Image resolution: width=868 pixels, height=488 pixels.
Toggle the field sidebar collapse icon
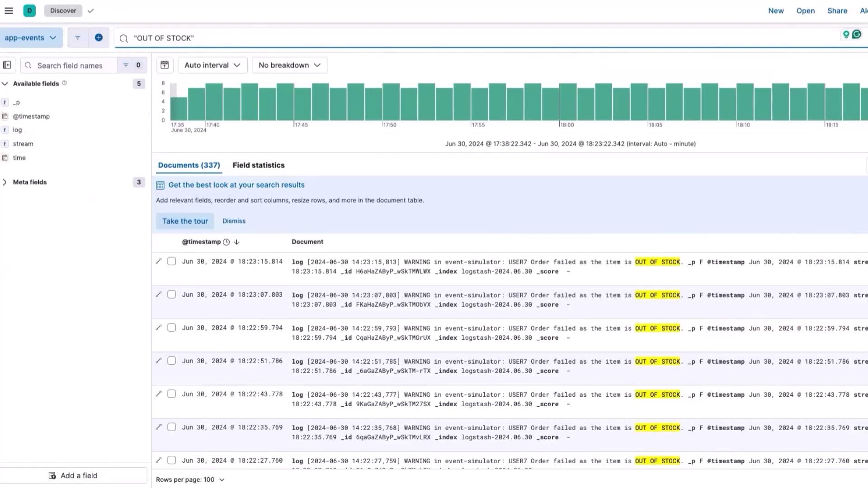click(7, 65)
